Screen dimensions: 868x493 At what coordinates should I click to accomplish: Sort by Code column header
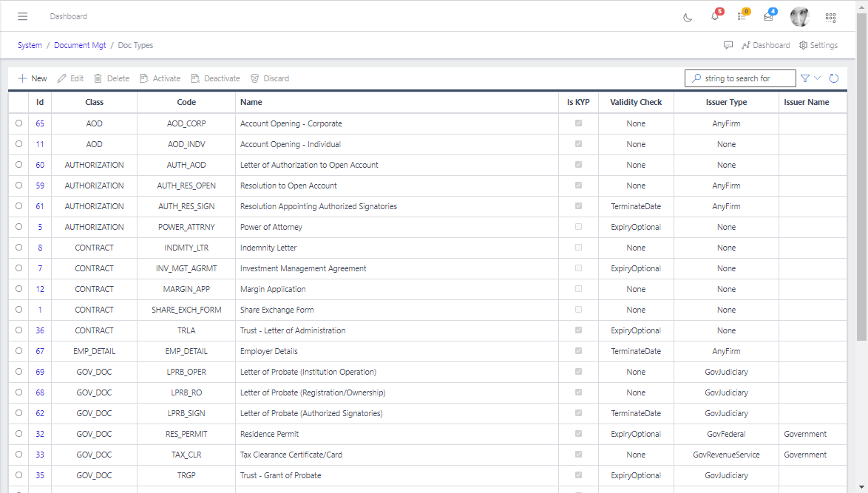point(186,102)
